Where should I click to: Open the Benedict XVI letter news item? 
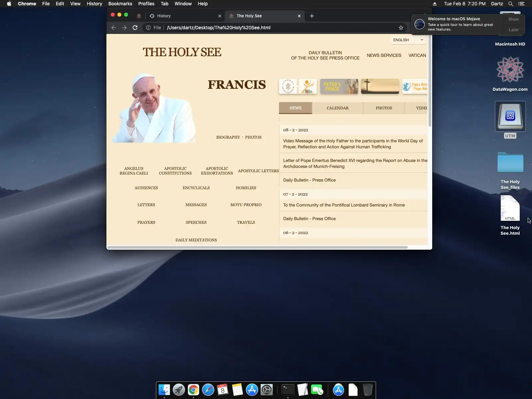tap(355, 164)
